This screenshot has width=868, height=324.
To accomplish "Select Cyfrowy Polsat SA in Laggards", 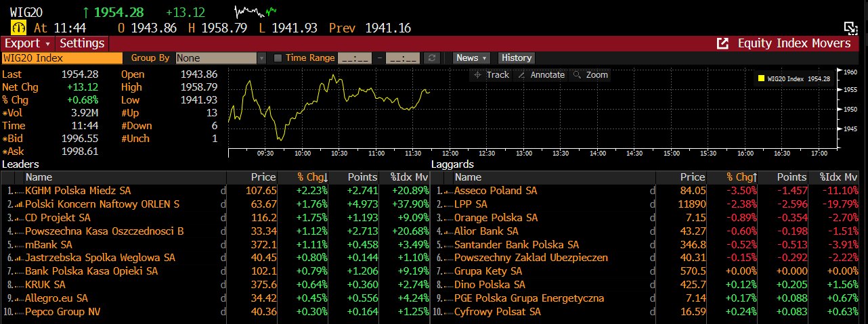I will pyautogui.click(x=498, y=312).
